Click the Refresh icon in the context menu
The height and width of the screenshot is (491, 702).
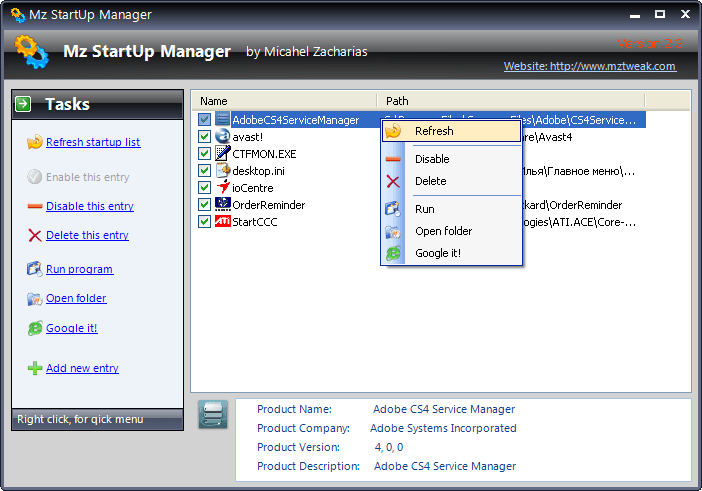coord(393,131)
